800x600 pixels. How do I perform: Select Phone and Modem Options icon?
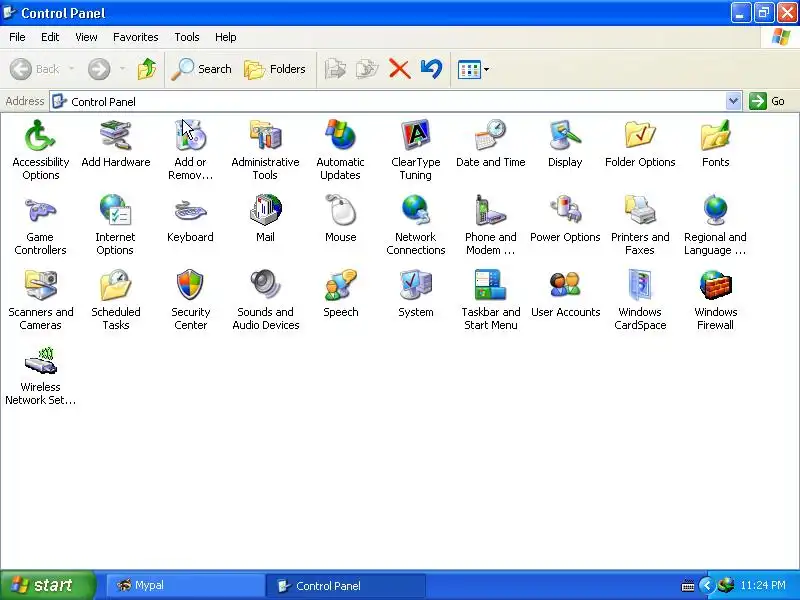pyautogui.click(x=490, y=211)
